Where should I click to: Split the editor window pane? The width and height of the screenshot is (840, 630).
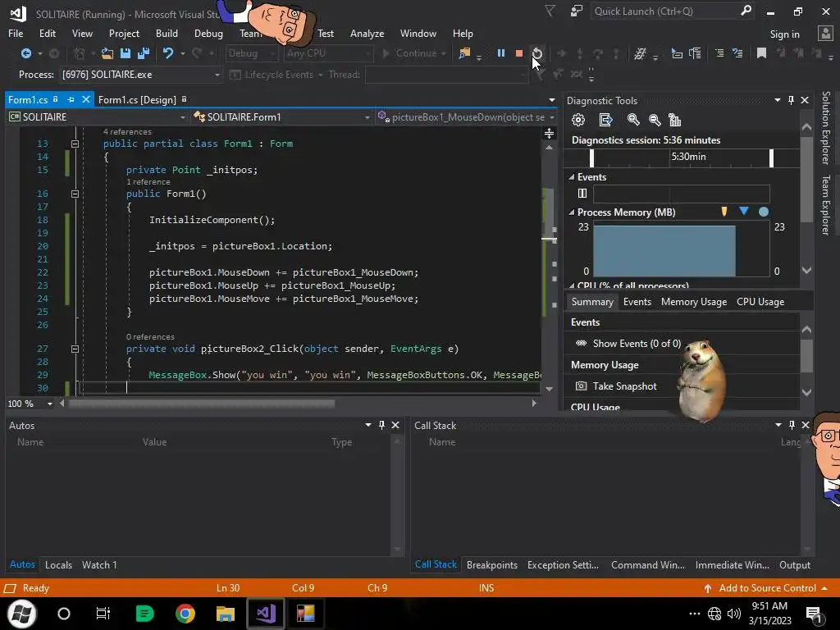pyautogui.click(x=549, y=134)
